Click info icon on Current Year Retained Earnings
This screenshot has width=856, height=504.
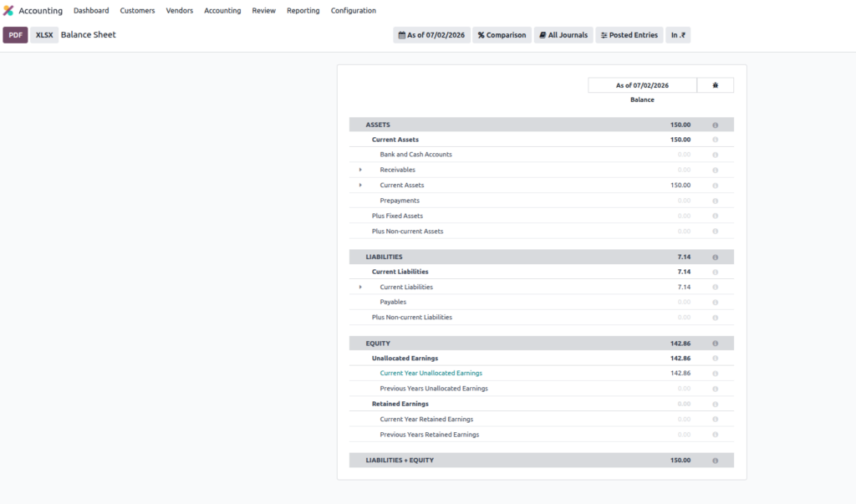716,420
